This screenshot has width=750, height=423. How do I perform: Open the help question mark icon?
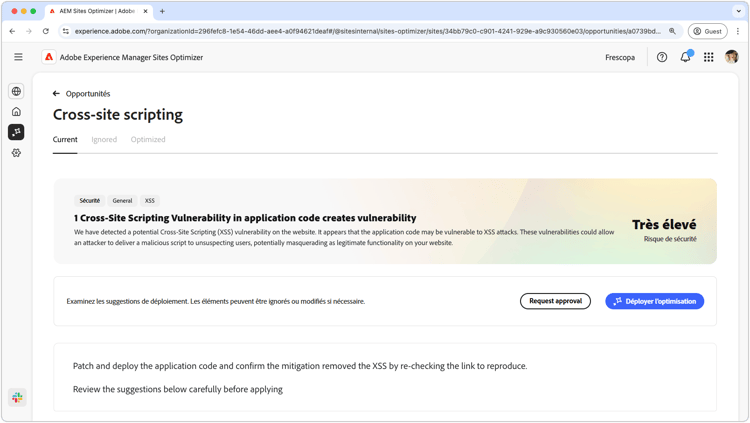tap(662, 57)
